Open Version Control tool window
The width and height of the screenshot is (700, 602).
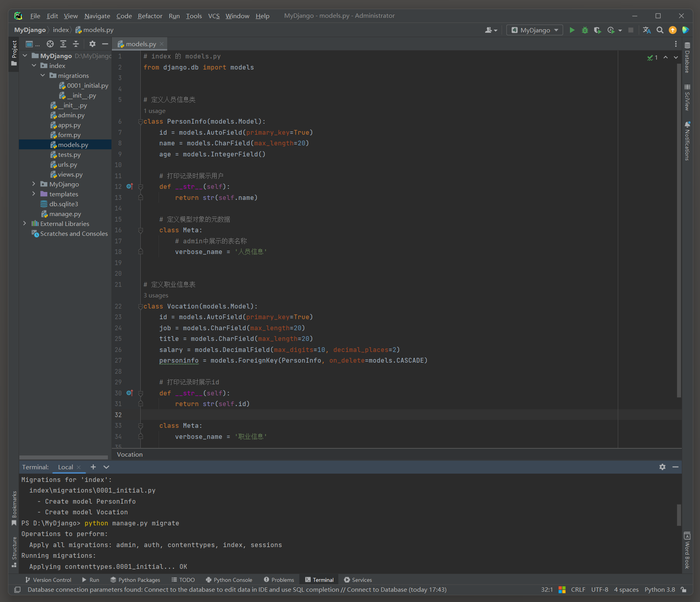[x=48, y=580]
